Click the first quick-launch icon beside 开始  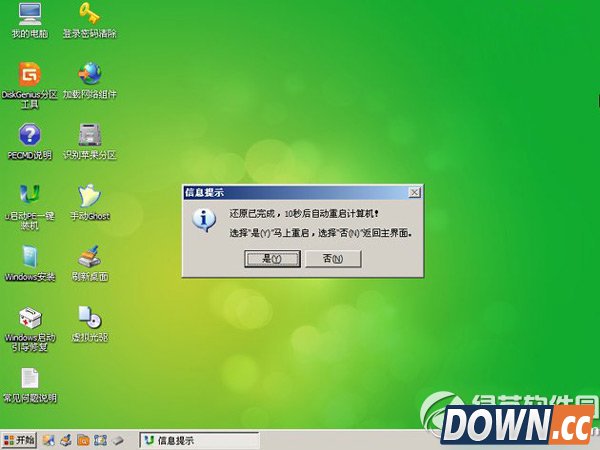coord(49,440)
